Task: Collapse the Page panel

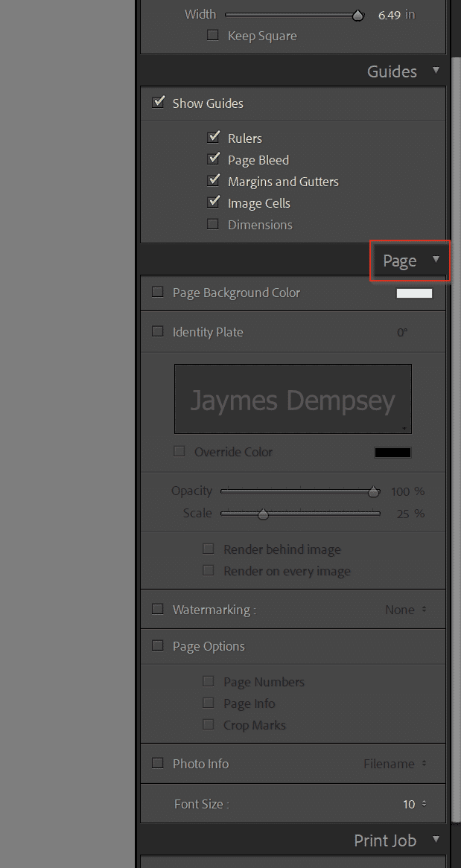Action: (x=435, y=261)
